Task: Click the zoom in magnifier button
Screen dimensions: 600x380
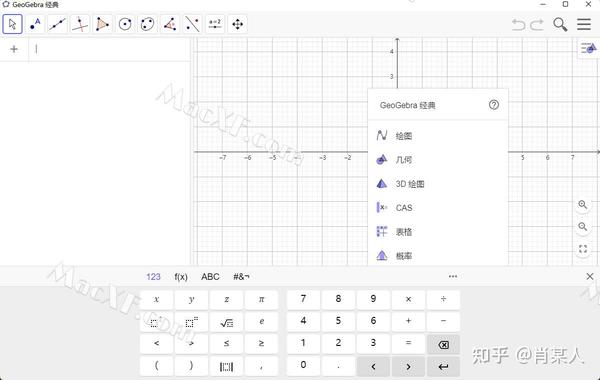Action: coord(583,205)
